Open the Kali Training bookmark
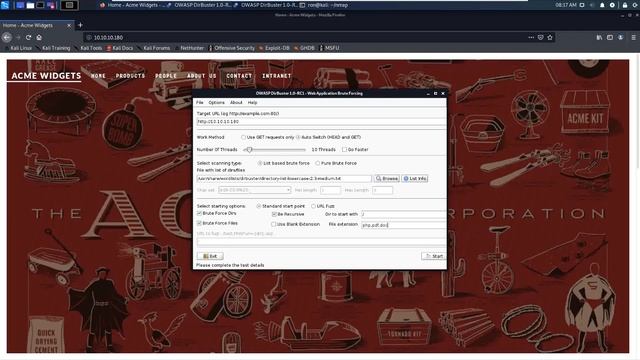Screen dimensions: 640x360 [53, 48]
